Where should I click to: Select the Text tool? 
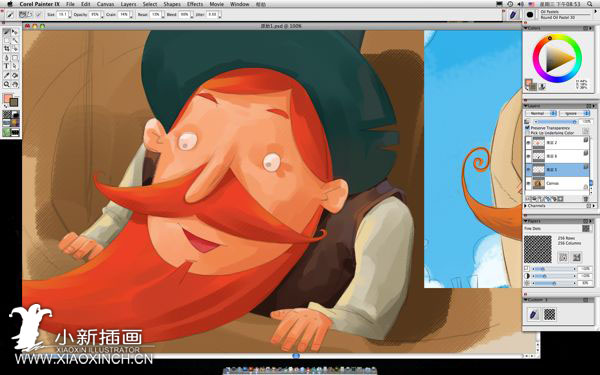7,66
